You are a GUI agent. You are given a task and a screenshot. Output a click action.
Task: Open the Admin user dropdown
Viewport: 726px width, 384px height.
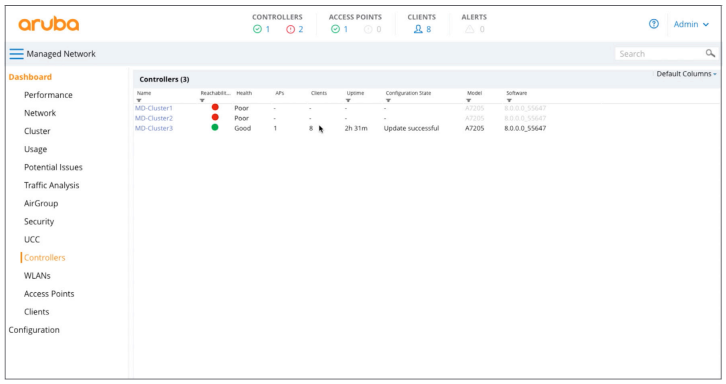coord(691,24)
